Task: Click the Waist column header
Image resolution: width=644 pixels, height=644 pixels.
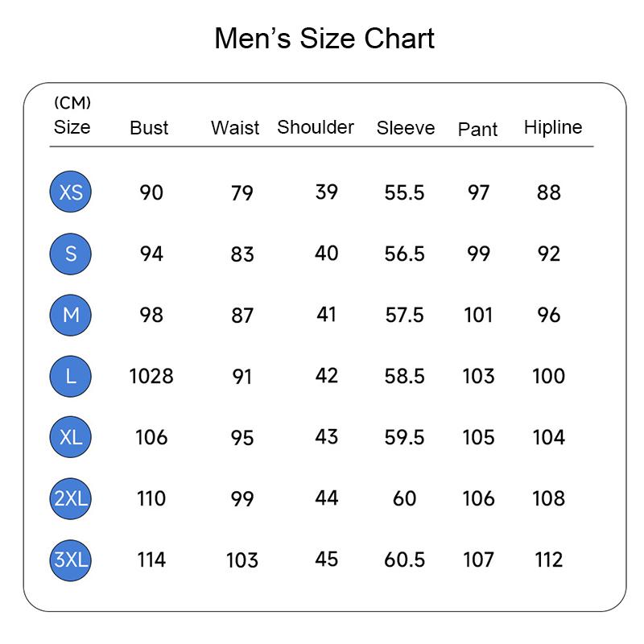Action: pyautogui.click(x=235, y=128)
